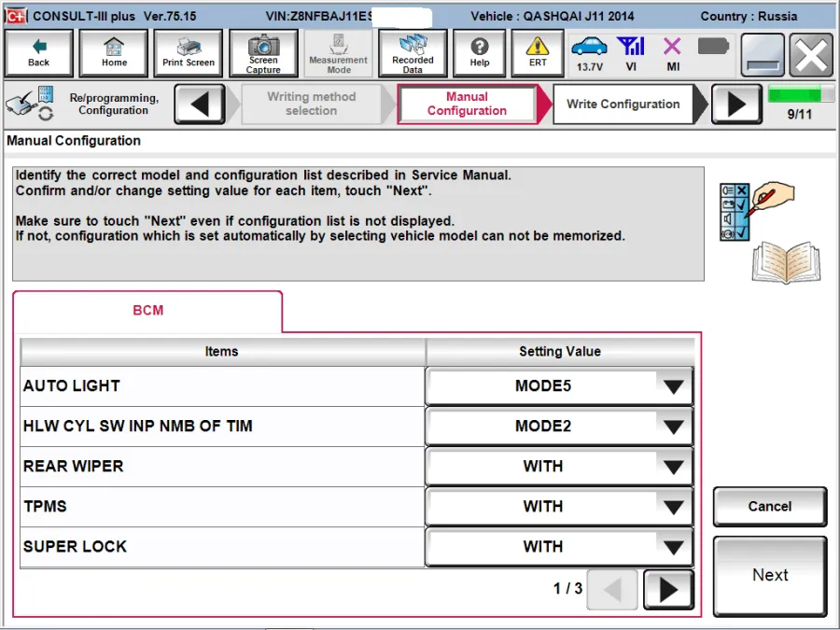Click the Items column header
Screen dimensions: 840x630
pos(222,352)
